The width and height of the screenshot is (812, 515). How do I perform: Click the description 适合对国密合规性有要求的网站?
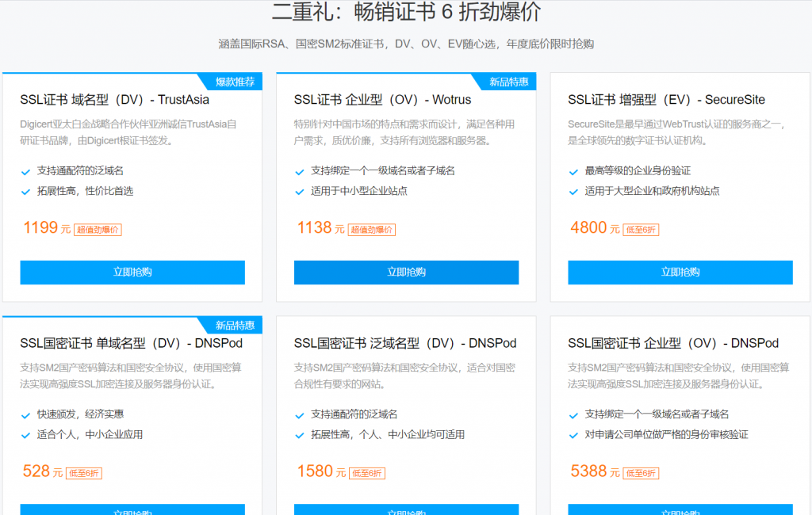(404, 376)
